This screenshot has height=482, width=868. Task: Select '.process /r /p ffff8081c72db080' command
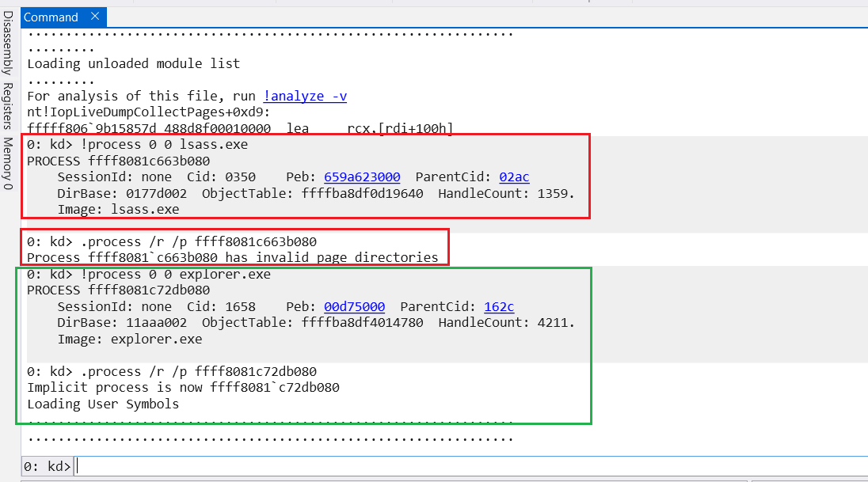click(x=199, y=371)
